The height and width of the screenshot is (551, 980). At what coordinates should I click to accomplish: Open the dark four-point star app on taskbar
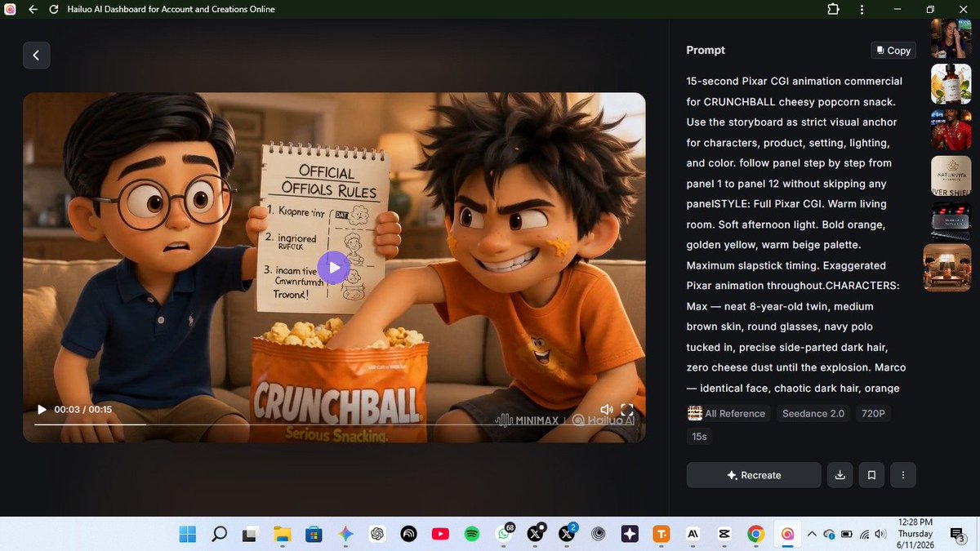(630, 534)
